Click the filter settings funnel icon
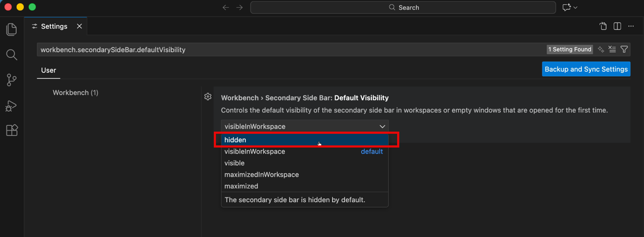The width and height of the screenshot is (644, 237). click(624, 49)
